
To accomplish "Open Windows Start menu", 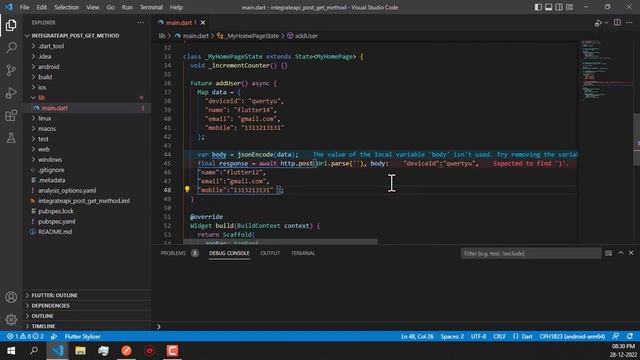I will coord(11,351).
